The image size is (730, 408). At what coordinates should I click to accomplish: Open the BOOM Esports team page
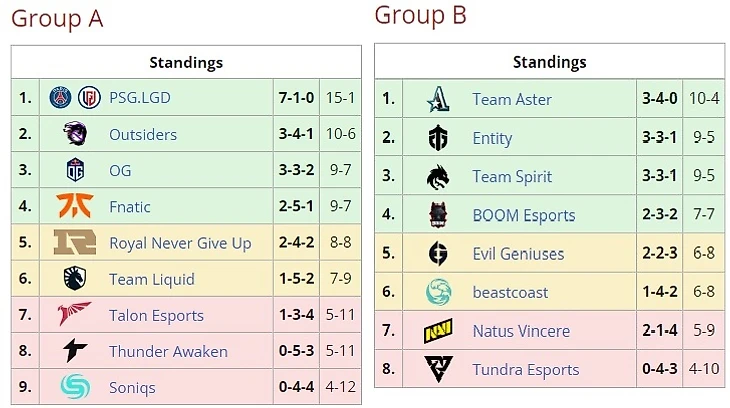pyautogui.click(x=523, y=215)
